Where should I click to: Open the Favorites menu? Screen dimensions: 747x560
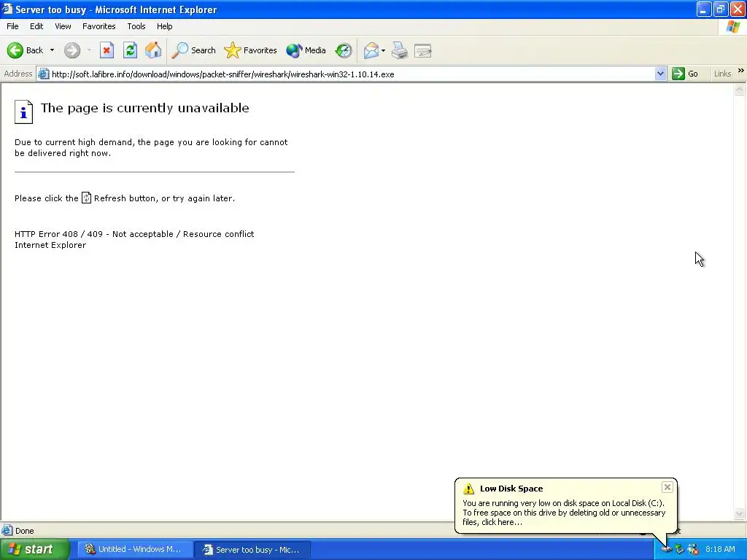pos(99,26)
